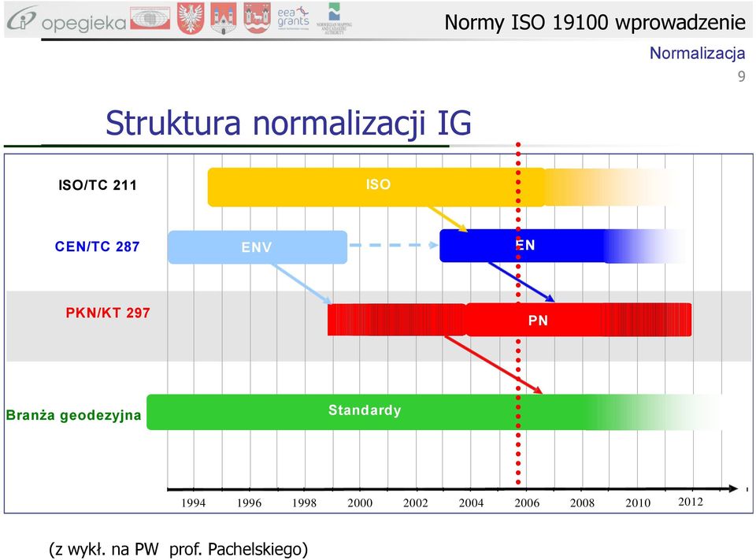Select the green Standardy bar
The width and height of the screenshot is (756, 560).
pos(434,412)
